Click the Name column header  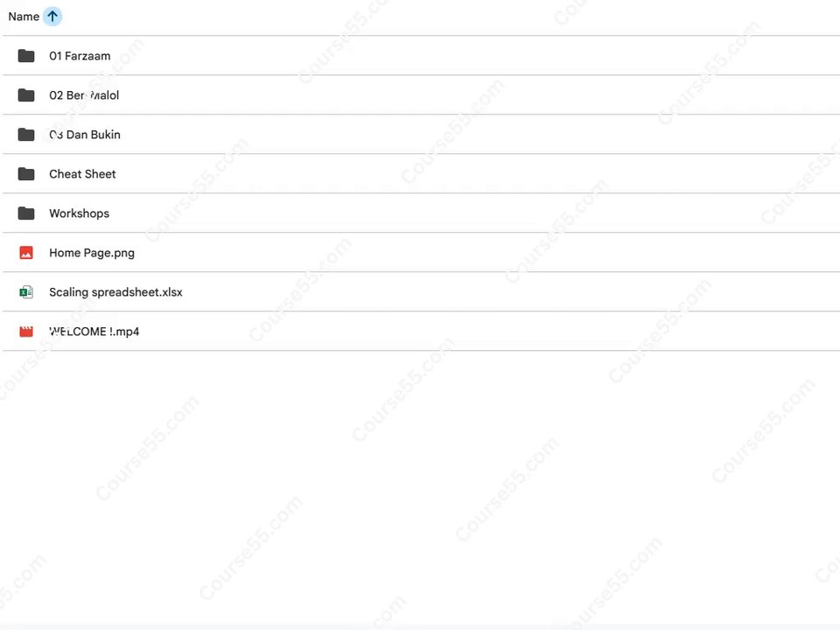pyautogui.click(x=24, y=17)
